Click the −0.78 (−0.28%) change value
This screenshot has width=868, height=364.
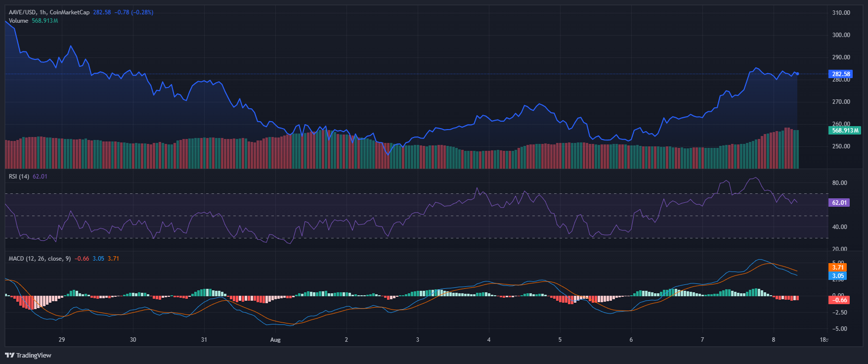click(134, 12)
